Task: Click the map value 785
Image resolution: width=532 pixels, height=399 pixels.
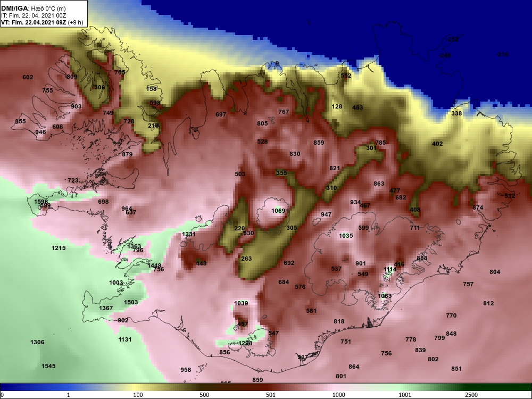Action: coord(380,143)
